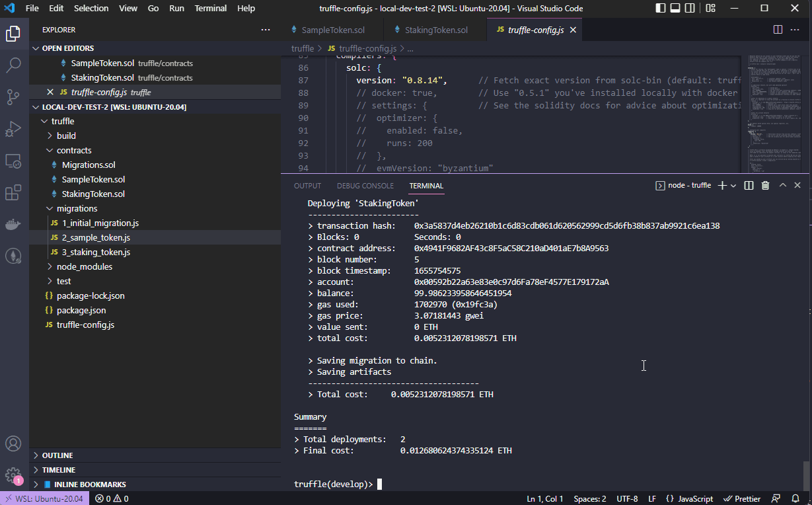
Task: Click the editor minimap
Action: (x=774, y=114)
